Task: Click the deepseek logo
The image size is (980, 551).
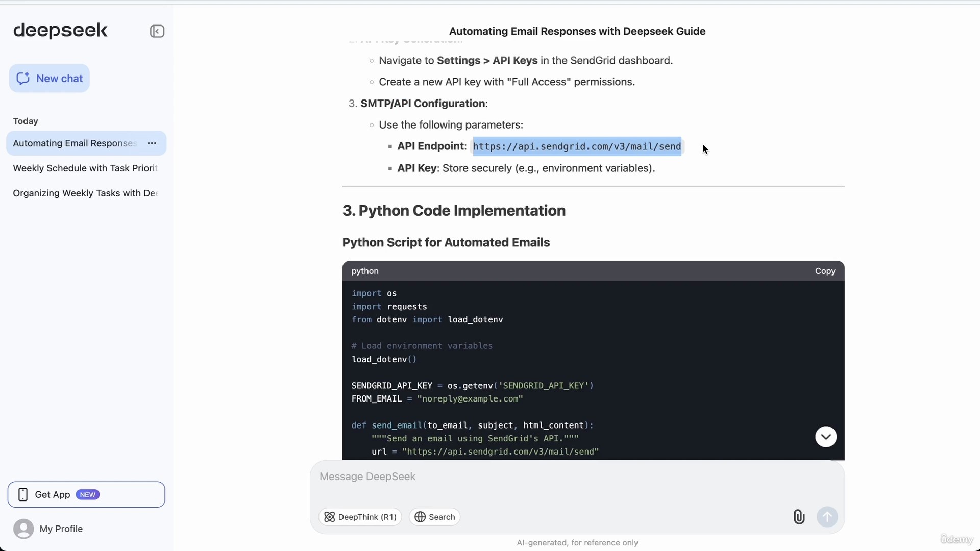Action: [x=60, y=31]
